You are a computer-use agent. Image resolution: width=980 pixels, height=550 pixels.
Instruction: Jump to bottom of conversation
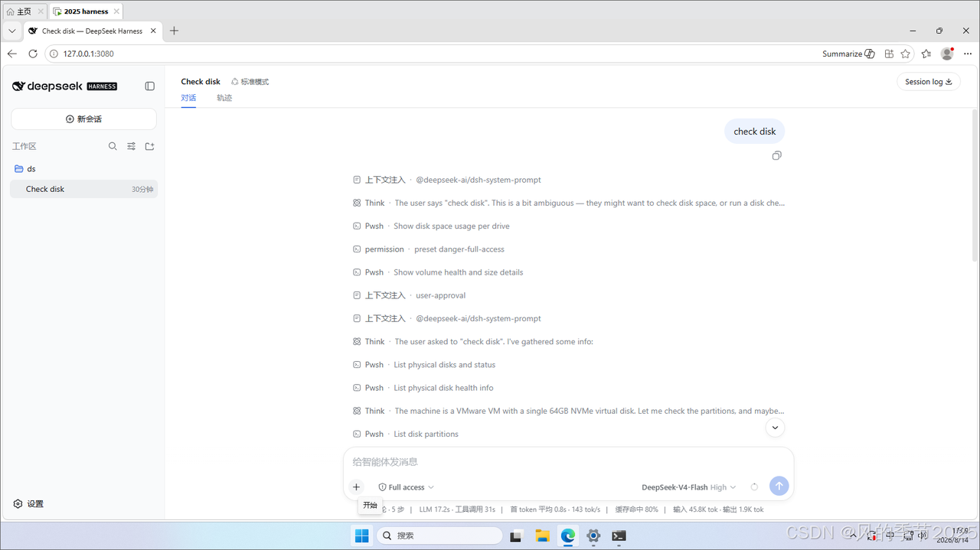775,428
